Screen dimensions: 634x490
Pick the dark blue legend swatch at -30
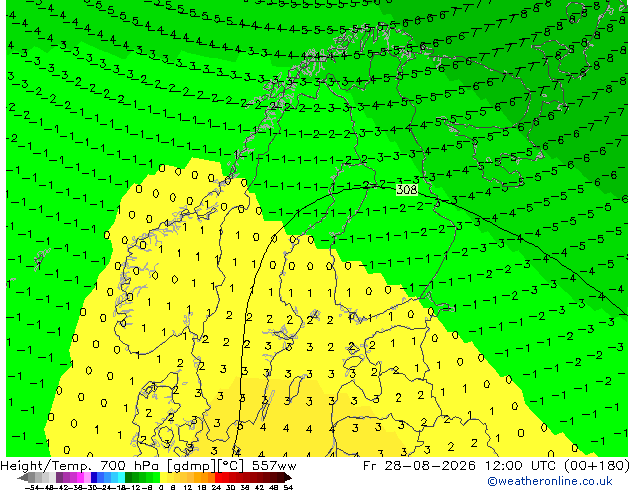[94, 478]
